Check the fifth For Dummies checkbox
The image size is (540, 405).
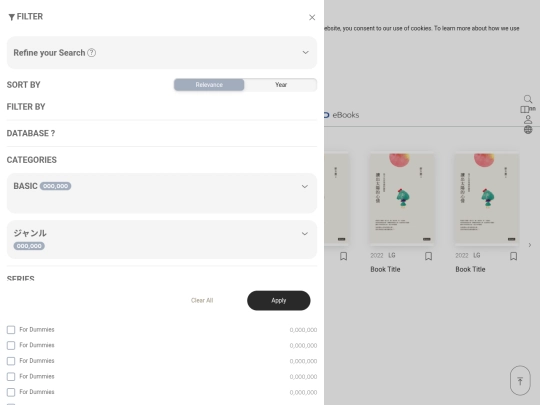click(x=11, y=392)
